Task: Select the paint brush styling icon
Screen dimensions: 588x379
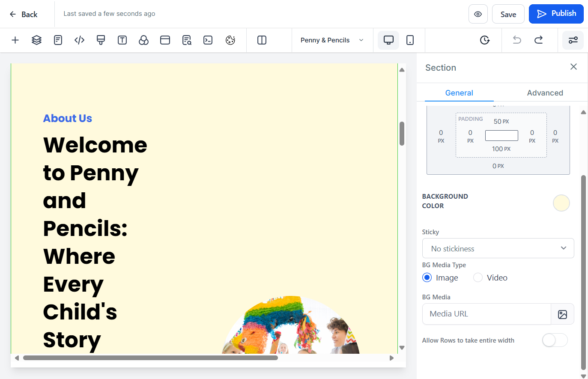Action: coord(101,40)
